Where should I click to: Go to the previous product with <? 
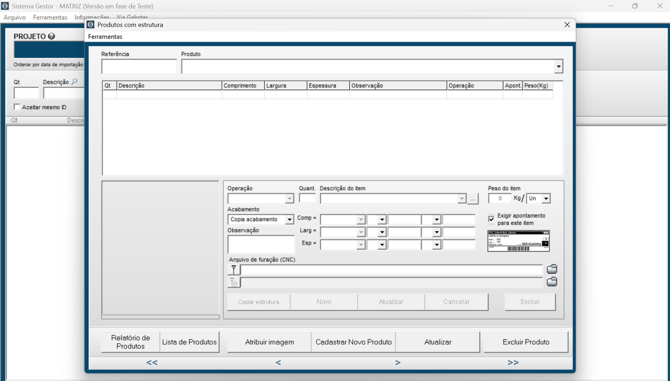278,362
